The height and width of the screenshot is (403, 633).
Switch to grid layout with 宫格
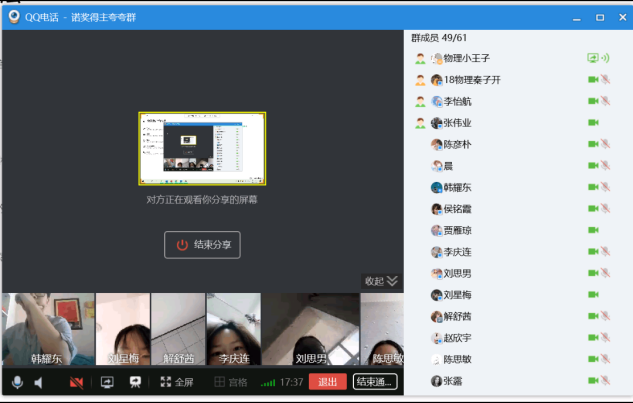point(231,382)
